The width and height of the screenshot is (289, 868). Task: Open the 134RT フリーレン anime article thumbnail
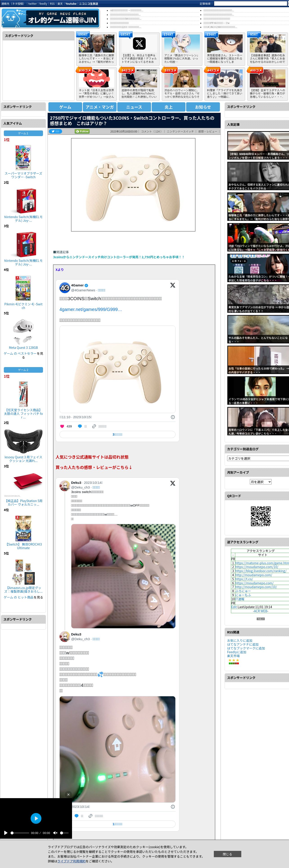click(x=182, y=43)
